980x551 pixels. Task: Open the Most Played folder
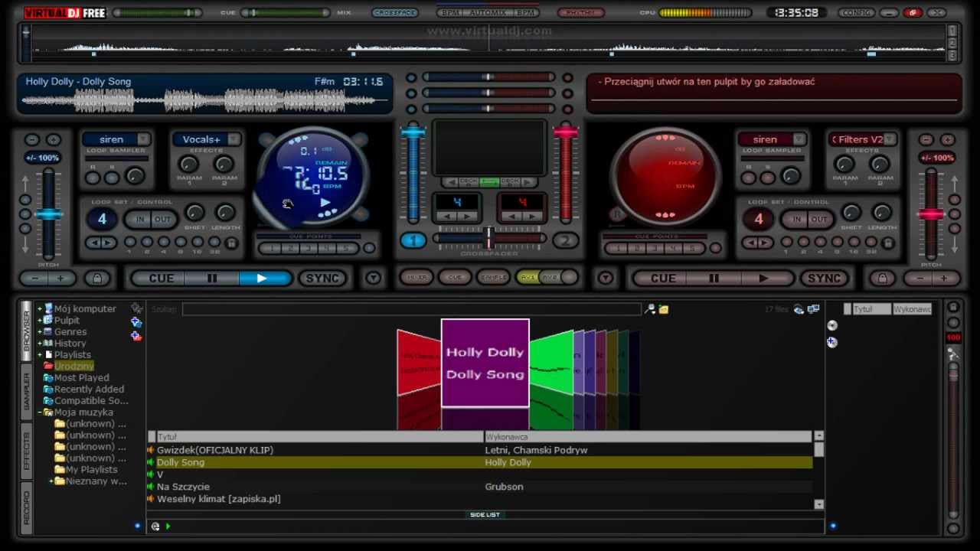coord(81,378)
